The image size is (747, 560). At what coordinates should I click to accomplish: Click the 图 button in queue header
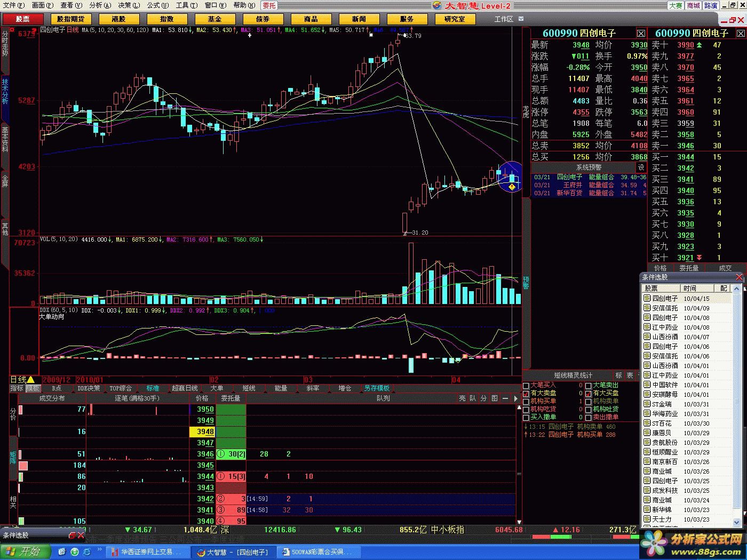(494, 398)
